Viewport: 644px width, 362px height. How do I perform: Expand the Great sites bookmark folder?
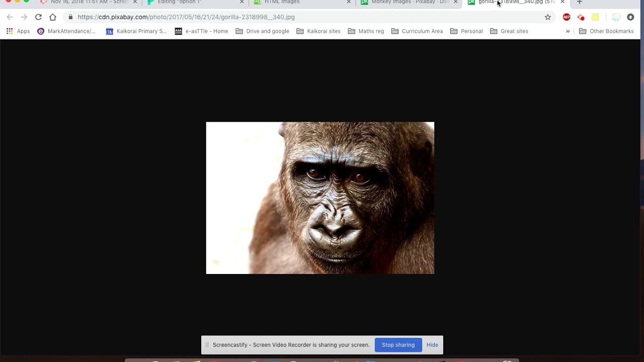pos(509,31)
